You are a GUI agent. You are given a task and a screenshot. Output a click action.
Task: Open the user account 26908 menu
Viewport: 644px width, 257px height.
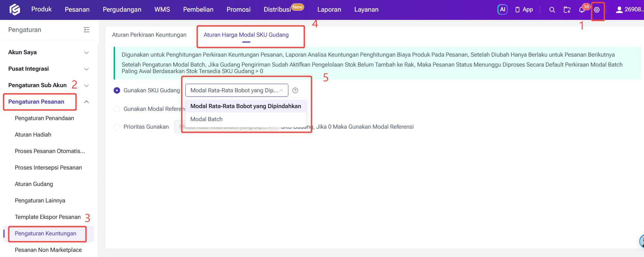(630, 10)
